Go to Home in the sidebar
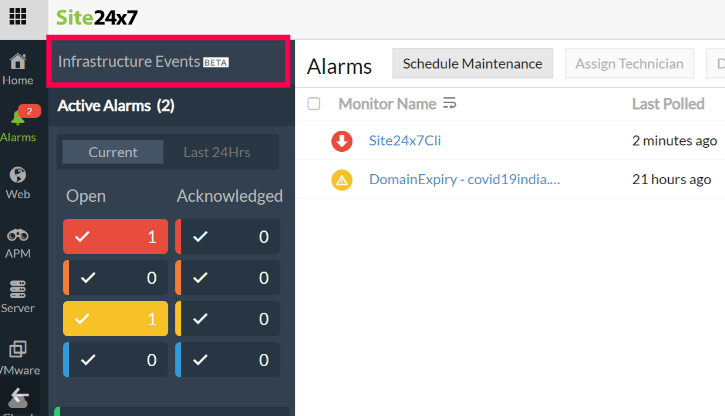Viewport: 725px width, 416px height. [18, 70]
